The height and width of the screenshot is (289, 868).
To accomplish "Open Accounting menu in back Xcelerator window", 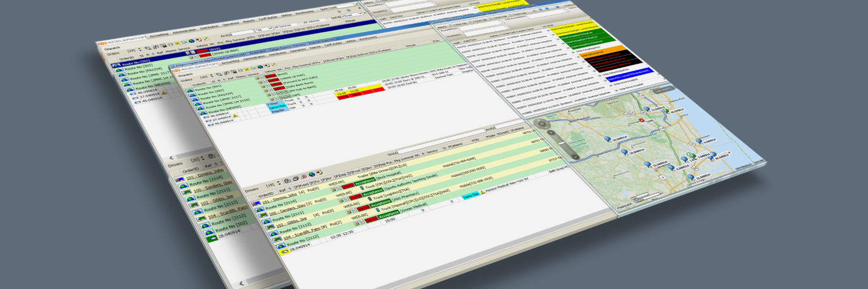I will (159, 35).
